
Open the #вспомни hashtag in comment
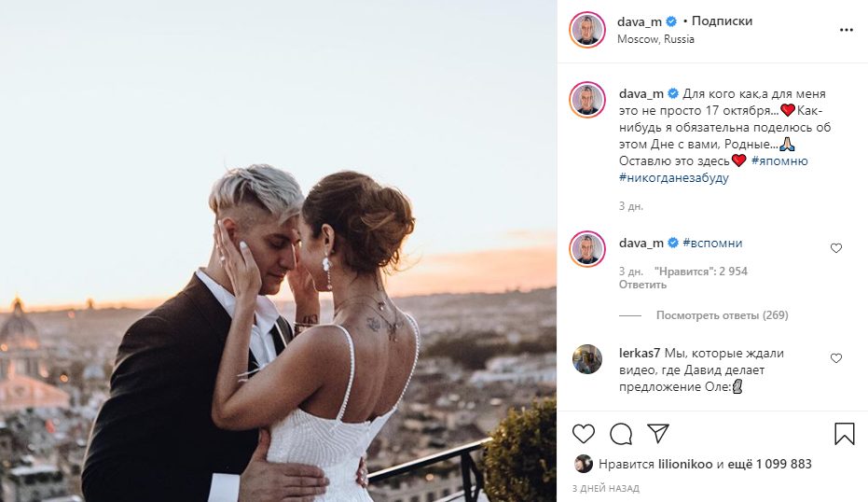click(712, 244)
